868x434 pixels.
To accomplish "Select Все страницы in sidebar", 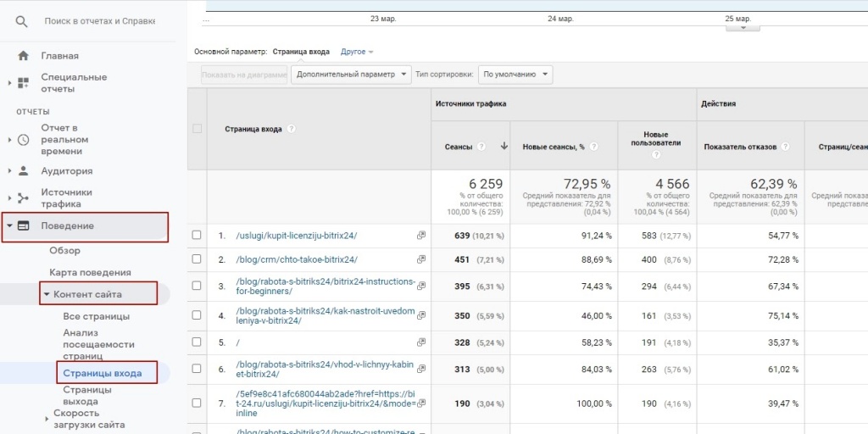I will coord(97,316).
